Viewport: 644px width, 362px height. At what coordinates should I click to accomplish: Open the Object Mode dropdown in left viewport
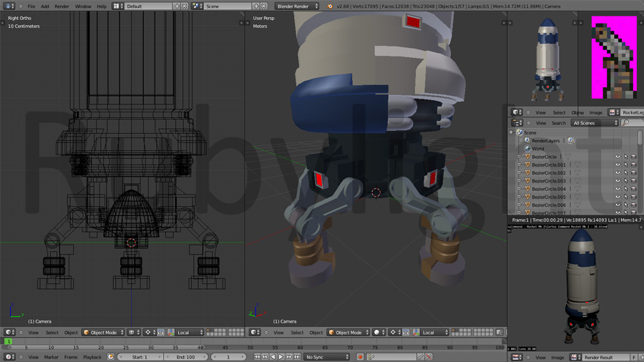(104, 333)
